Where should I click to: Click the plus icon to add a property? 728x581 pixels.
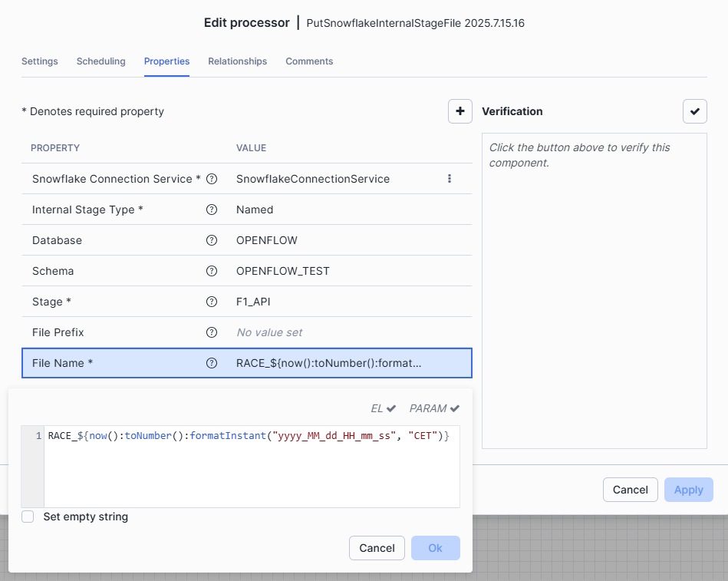click(460, 111)
